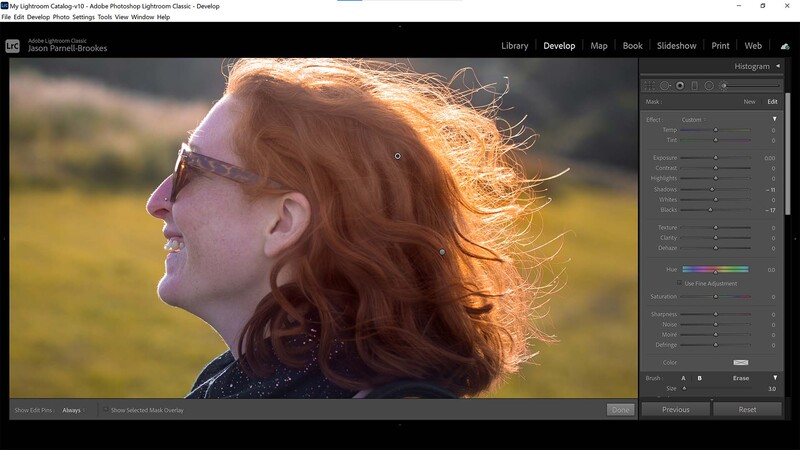Image resolution: width=800 pixels, height=450 pixels.
Task: Switch to the Map module
Action: click(599, 45)
